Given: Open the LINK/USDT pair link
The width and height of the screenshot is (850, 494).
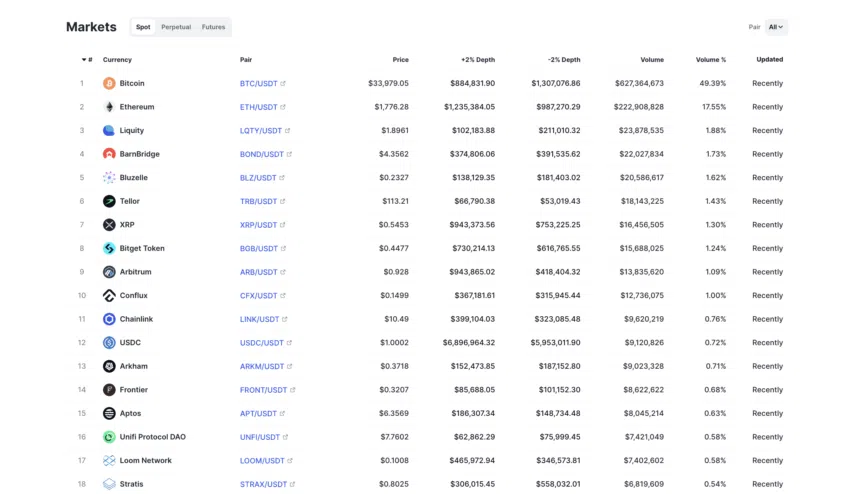Looking at the screenshot, I should (x=260, y=319).
